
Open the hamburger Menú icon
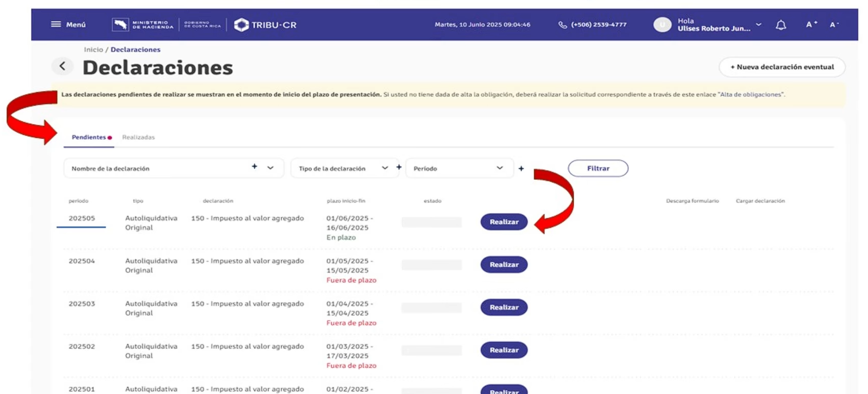coord(56,24)
